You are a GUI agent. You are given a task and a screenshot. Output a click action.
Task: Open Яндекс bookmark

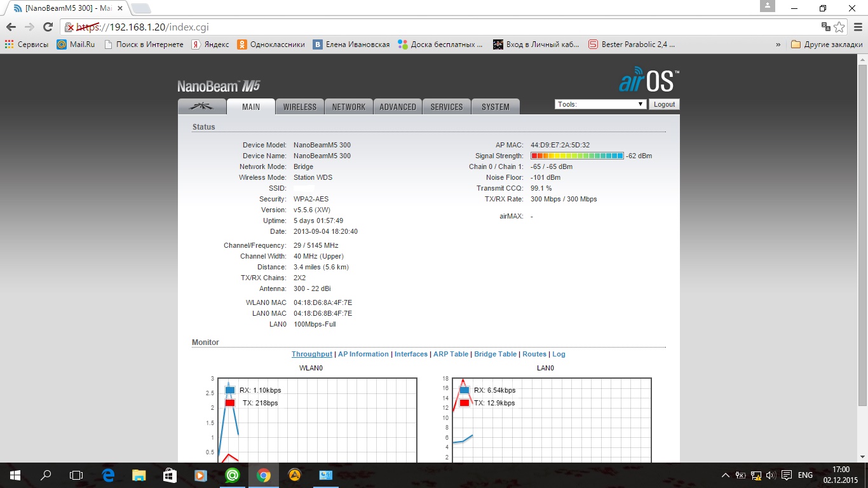(x=210, y=44)
